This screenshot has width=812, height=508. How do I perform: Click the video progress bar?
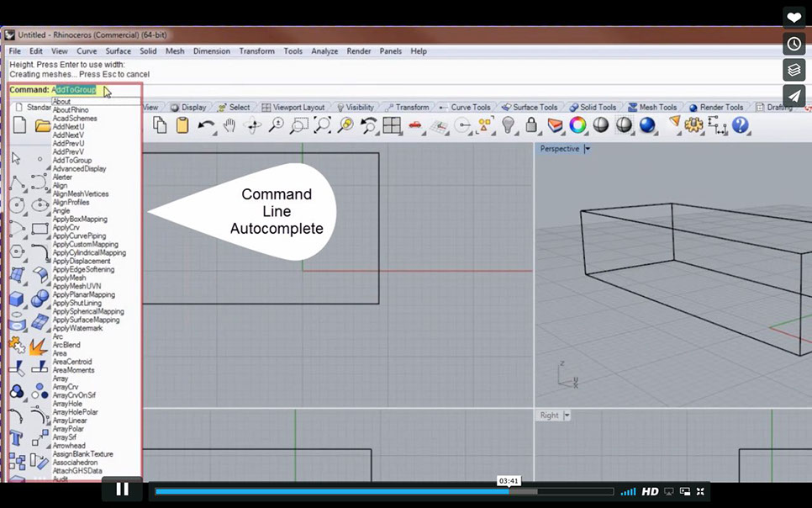tap(384, 491)
